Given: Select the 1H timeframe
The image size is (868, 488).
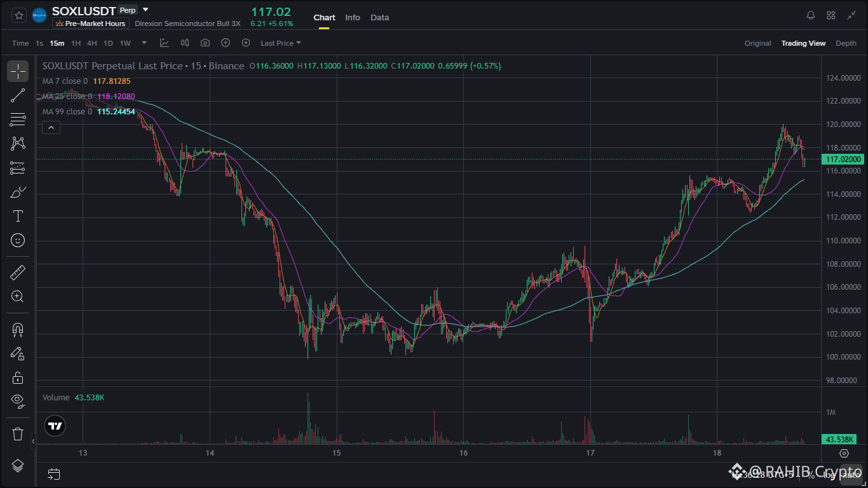Looking at the screenshot, I should [76, 43].
